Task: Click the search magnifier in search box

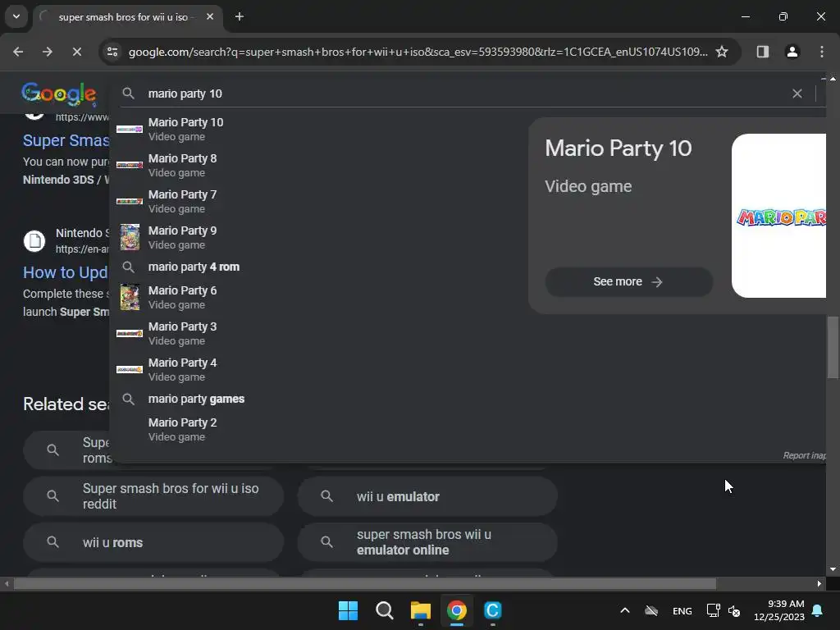Action: 128,94
